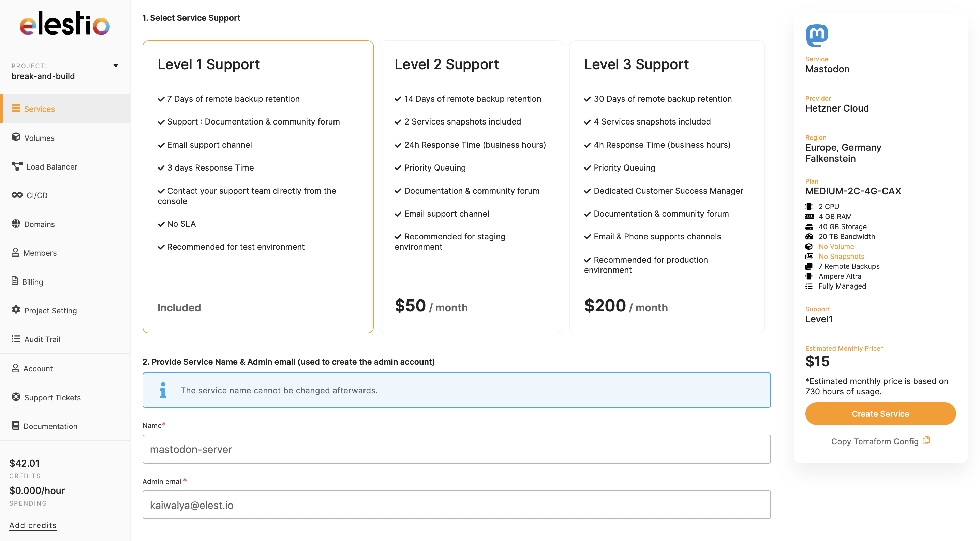980x541 pixels.
Task: Expand the project selector dropdown arrow
Action: (116, 66)
